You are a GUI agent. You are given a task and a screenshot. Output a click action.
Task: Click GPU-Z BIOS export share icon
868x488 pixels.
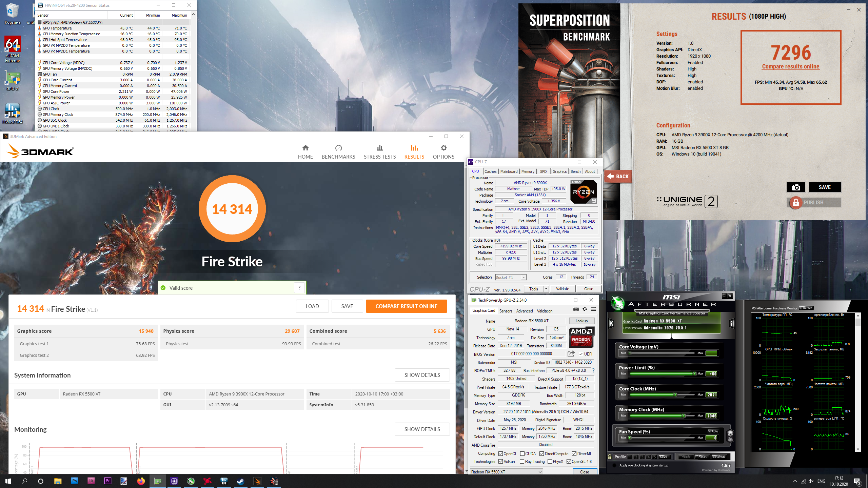(x=571, y=354)
